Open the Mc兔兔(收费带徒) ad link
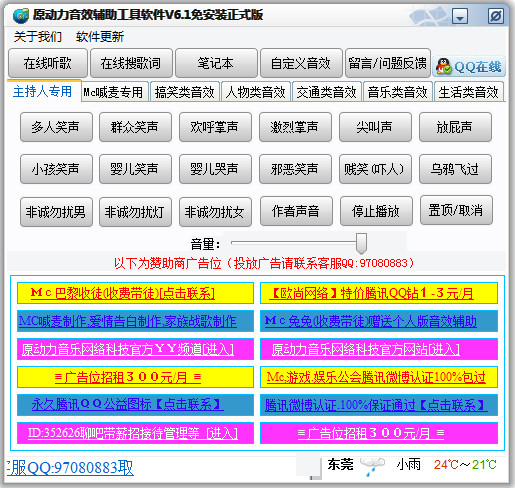The height and width of the screenshot is (488, 515). 370,321
